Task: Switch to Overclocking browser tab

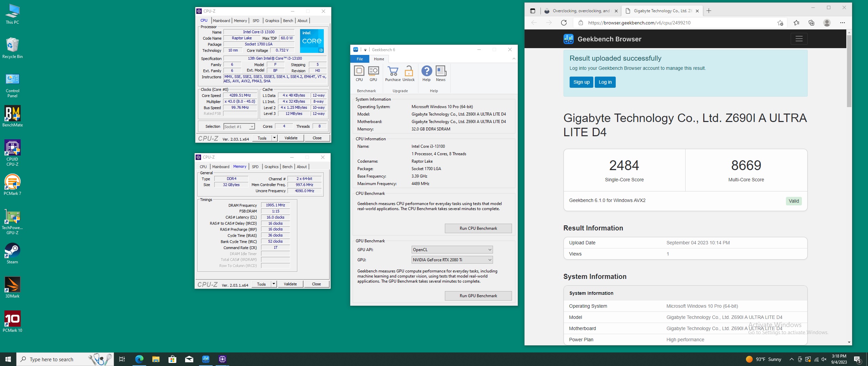Action: click(x=581, y=11)
